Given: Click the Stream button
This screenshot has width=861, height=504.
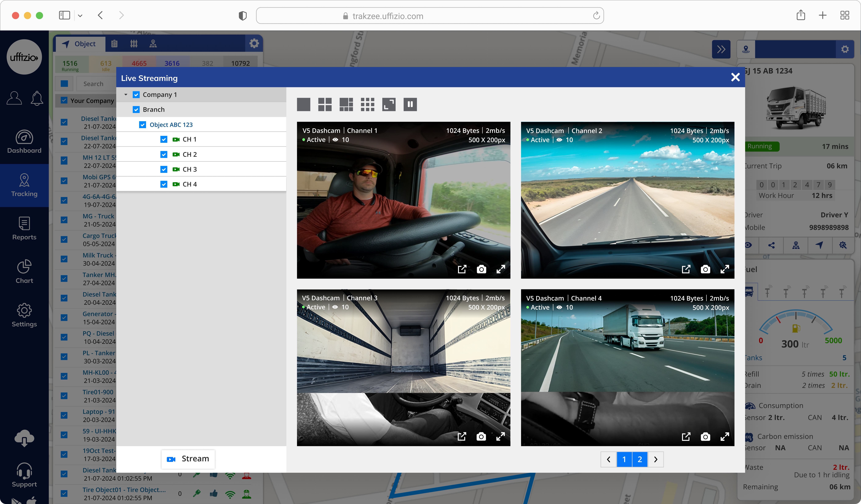Looking at the screenshot, I should tap(188, 459).
